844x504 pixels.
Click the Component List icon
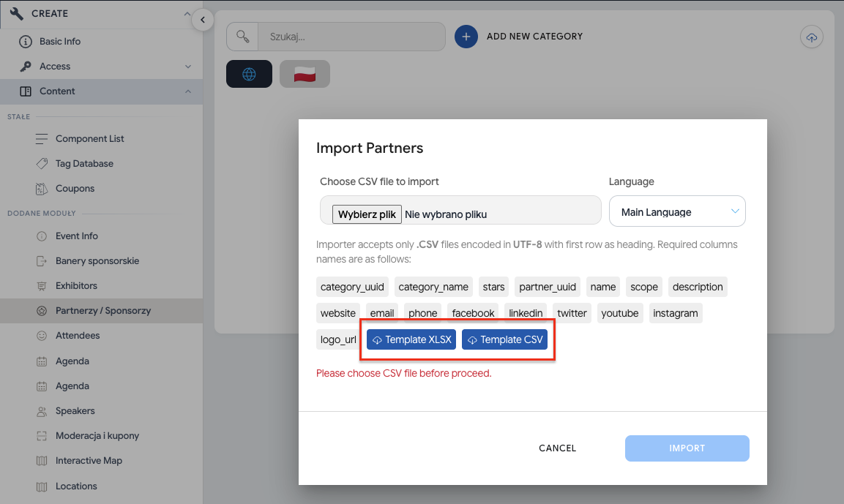pos(42,139)
